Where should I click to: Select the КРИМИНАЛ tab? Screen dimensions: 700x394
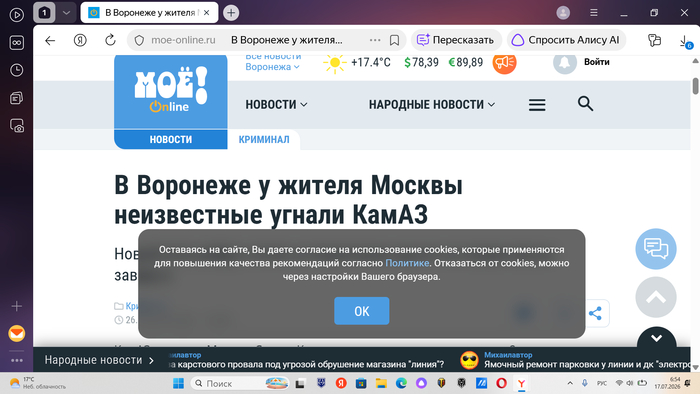click(x=264, y=140)
